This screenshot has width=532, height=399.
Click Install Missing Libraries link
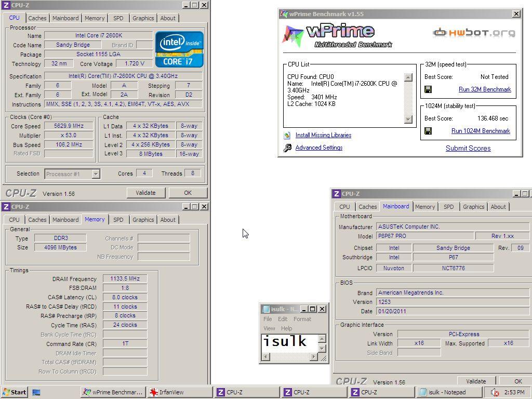coord(323,135)
